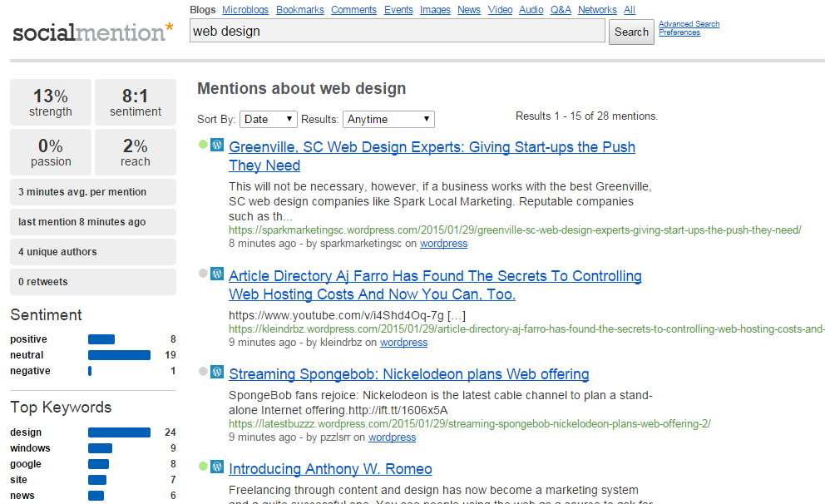Click the positive sentiment label
825x504 pixels.
coord(28,339)
